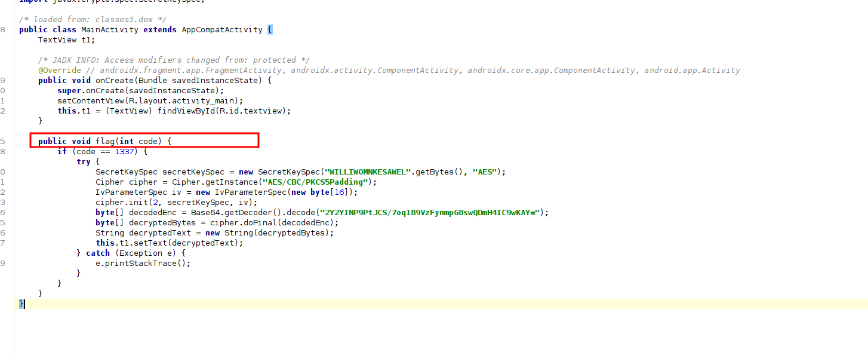Click the onCreate method name
The image size is (868, 355).
(115, 80)
